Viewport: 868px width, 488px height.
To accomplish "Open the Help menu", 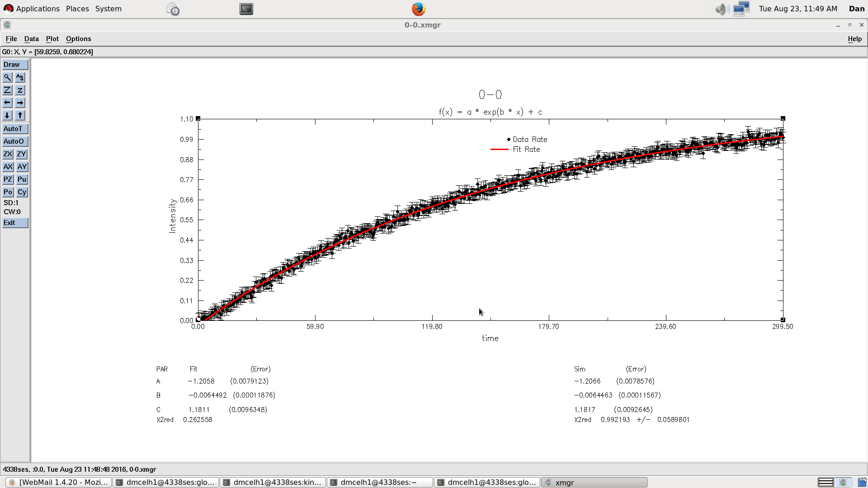I will tap(855, 39).
